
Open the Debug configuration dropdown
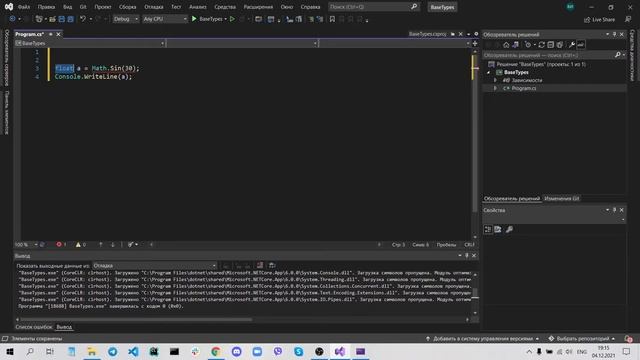(x=126, y=19)
